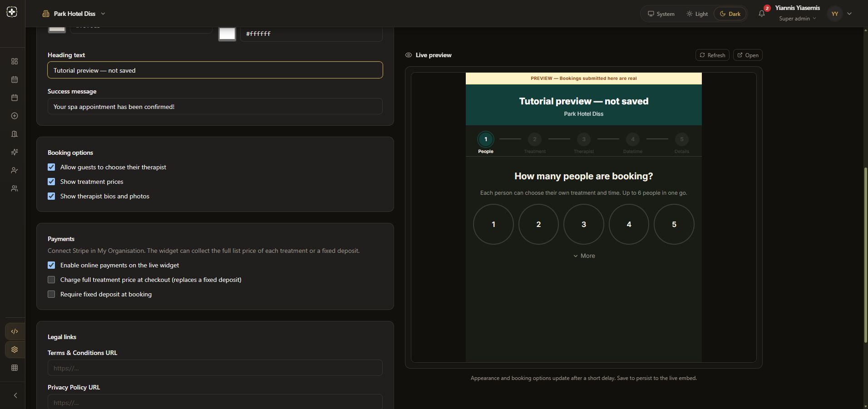Choose 1 person in booking preview

click(x=493, y=224)
